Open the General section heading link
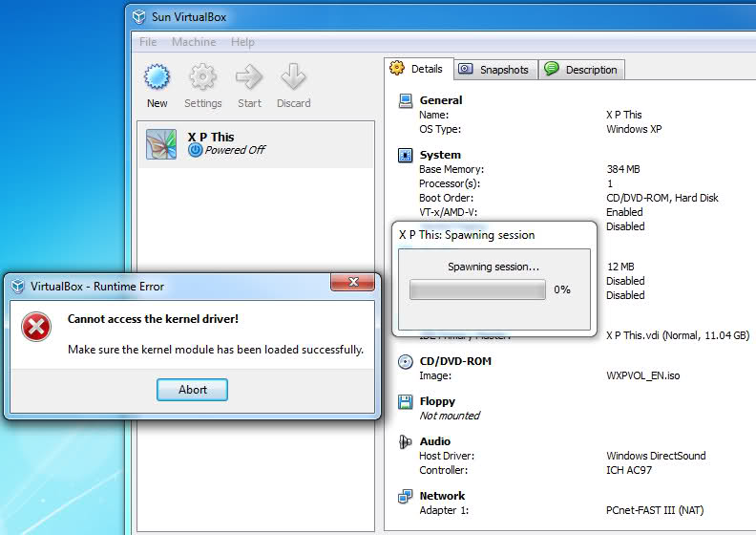 (x=441, y=100)
